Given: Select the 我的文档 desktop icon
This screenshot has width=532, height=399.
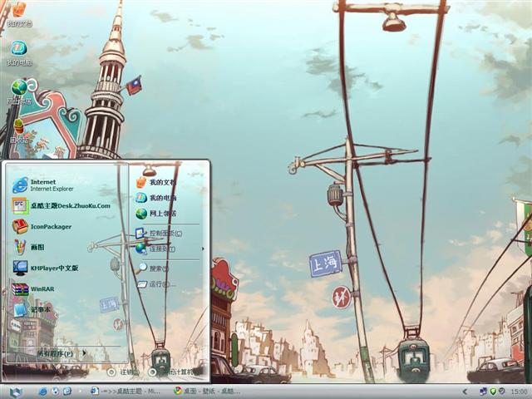Looking at the screenshot, I should (x=19, y=14).
